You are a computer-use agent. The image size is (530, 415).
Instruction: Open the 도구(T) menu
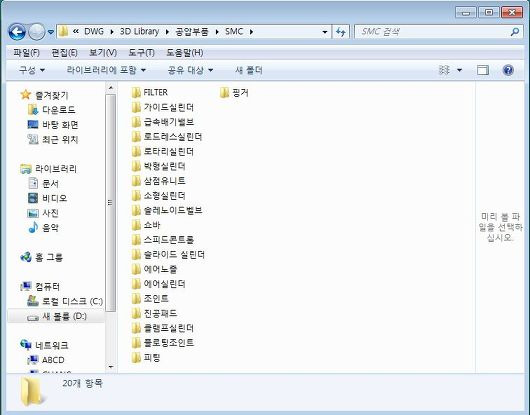click(141, 53)
